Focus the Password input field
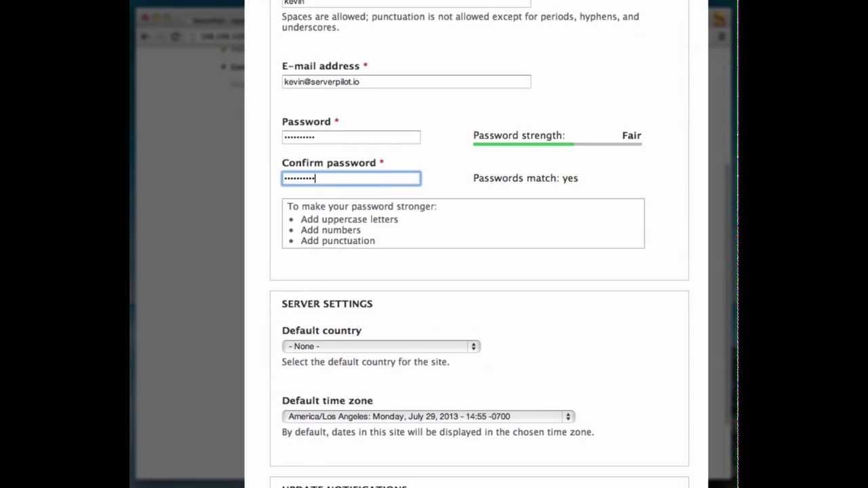Viewport: 868px width, 488px height. pyautogui.click(x=351, y=138)
